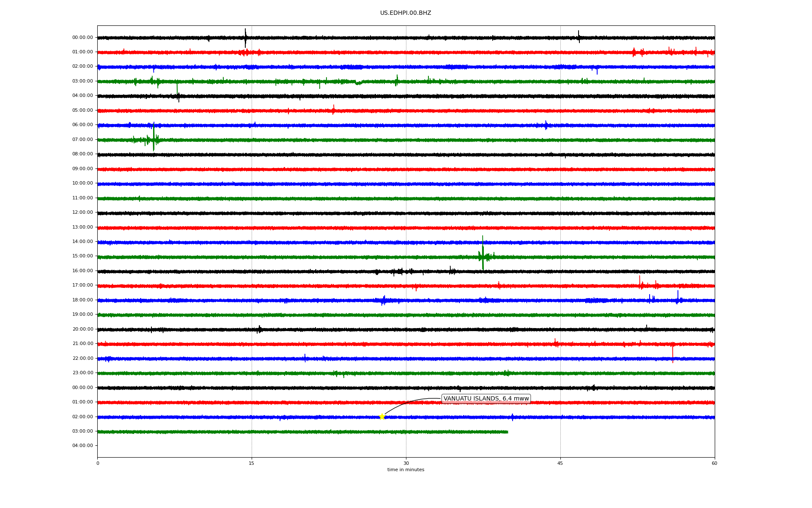This screenshot has height=508, width=812.
Task: Click the 30 minute x-axis tick label
Action: [406, 463]
